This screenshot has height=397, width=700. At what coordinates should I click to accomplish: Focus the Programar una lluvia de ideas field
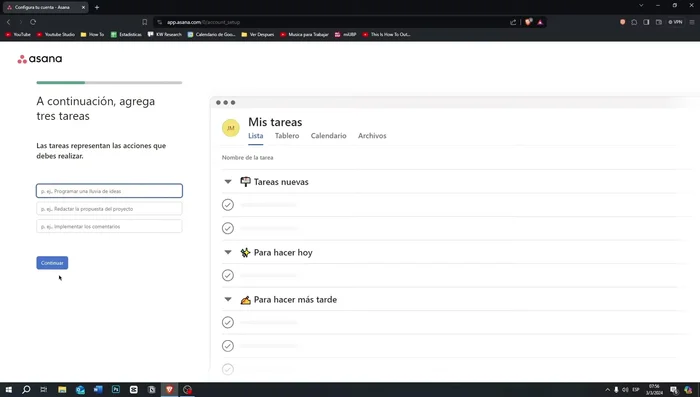click(x=109, y=191)
